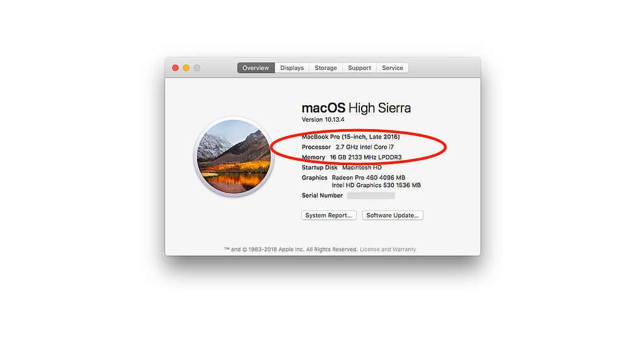644x339 pixels.
Task: Minimize window with yellow button
Action: tap(186, 68)
